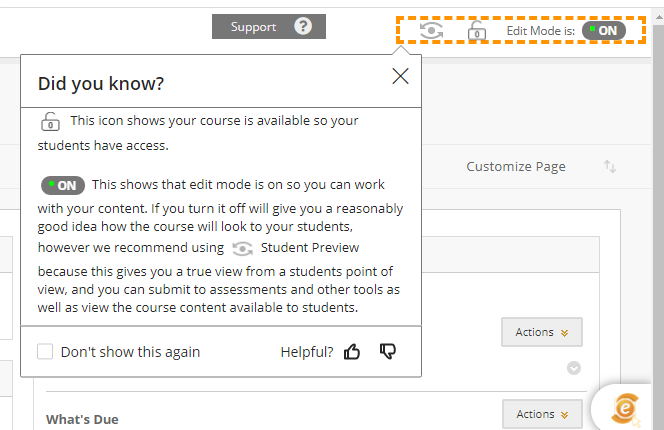Check the Don't show this again box
The image size is (664, 430).
pos(45,352)
